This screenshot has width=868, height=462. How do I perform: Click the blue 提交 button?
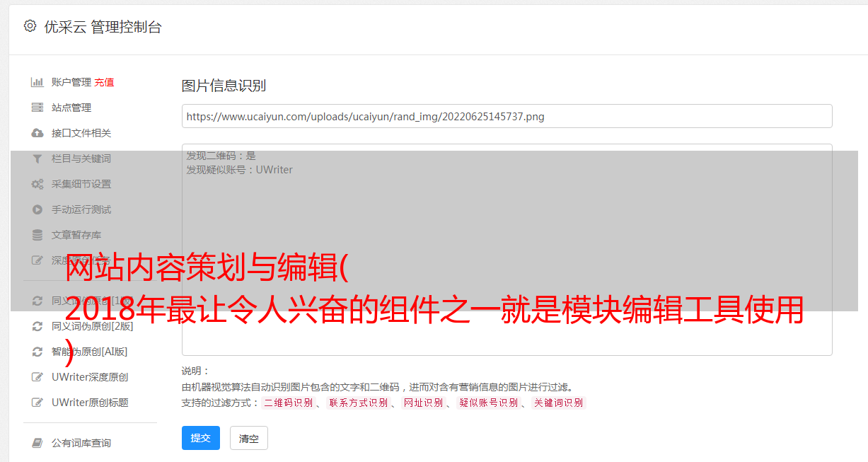(x=201, y=438)
